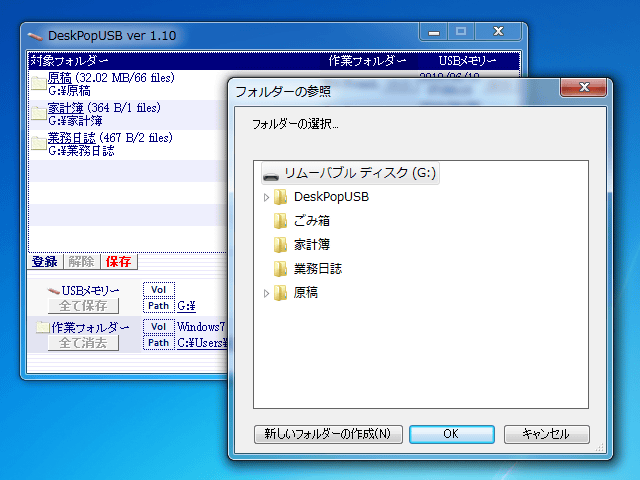
Task: Select 原稿 folder name in the browse tree
Action: tap(306, 293)
